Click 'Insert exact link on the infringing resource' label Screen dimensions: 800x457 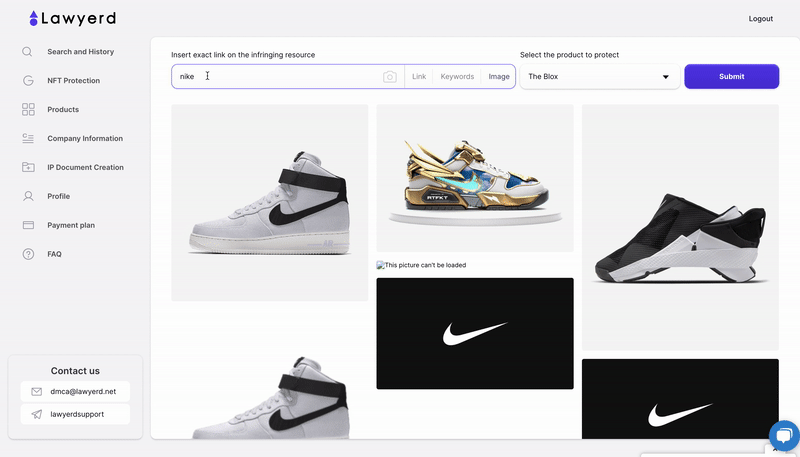(243, 55)
